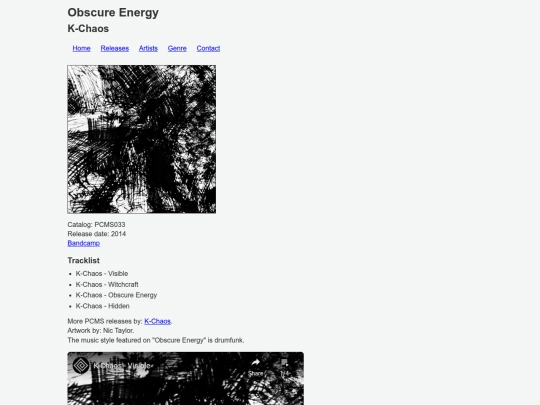Click the 'Release date: 2014' text

coord(97,234)
